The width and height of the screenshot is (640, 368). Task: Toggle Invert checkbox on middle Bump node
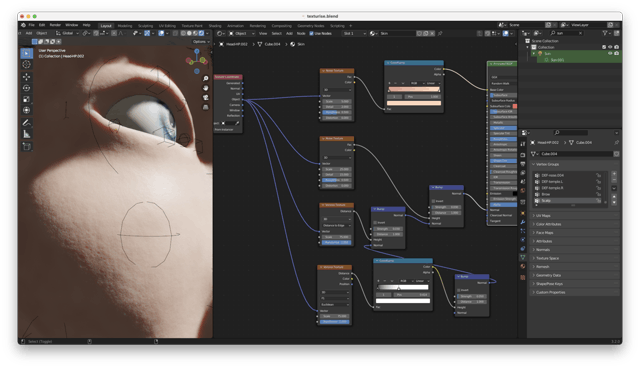point(375,223)
